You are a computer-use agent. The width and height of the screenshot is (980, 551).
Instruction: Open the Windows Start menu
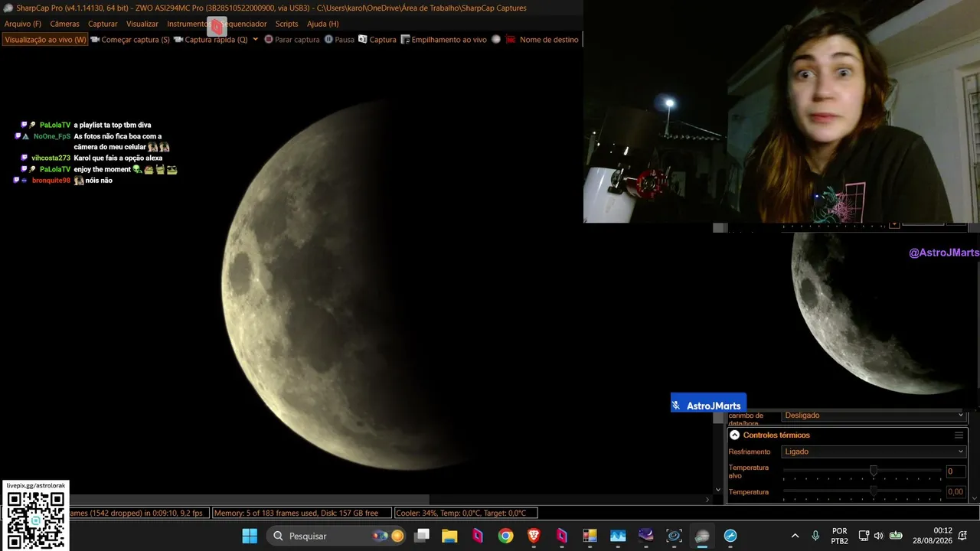[x=250, y=536]
